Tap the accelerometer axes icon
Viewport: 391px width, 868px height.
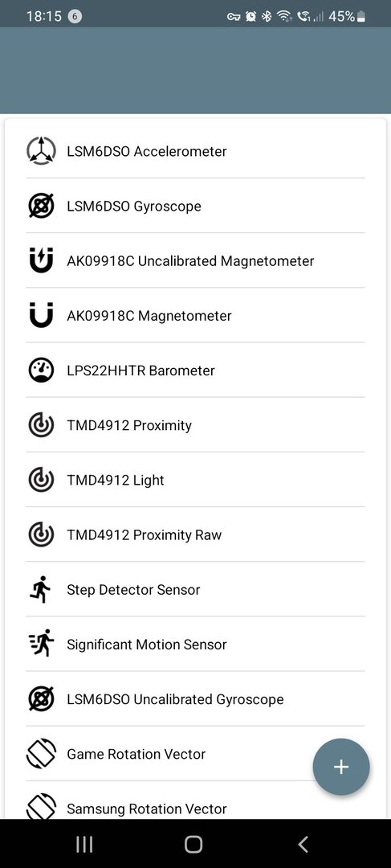click(x=42, y=150)
